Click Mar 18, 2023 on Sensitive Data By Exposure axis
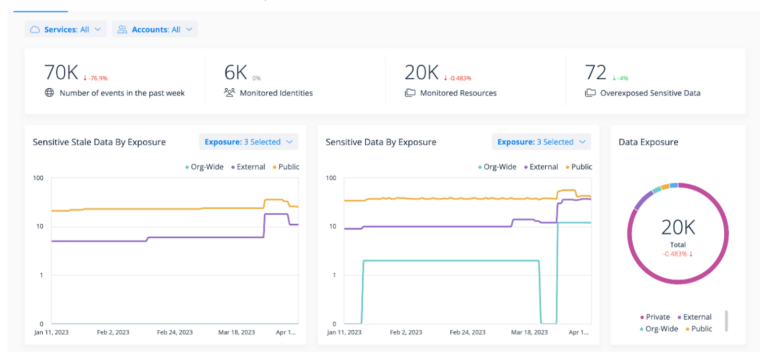 [x=528, y=332]
